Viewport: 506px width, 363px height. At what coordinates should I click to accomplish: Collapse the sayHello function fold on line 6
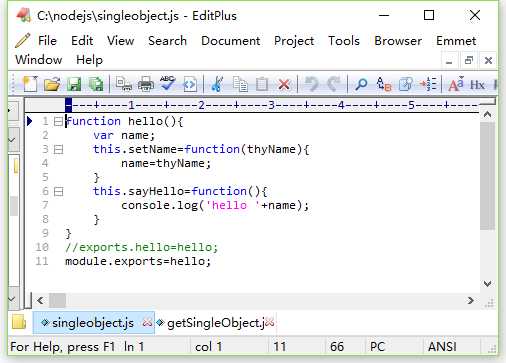point(58,192)
